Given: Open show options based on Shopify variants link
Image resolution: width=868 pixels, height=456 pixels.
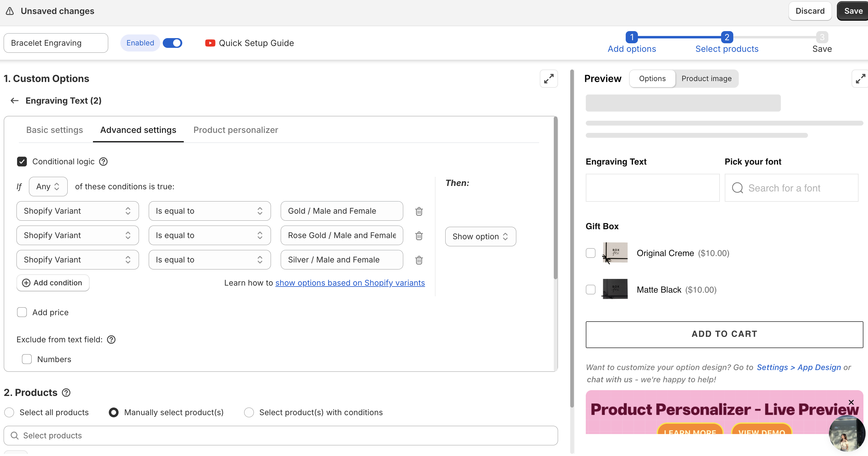Looking at the screenshot, I should [x=350, y=283].
